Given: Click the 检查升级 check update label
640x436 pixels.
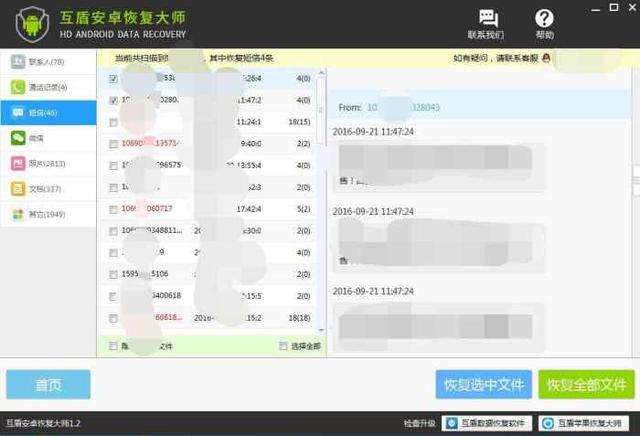Looking at the screenshot, I should click(x=420, y=423).
